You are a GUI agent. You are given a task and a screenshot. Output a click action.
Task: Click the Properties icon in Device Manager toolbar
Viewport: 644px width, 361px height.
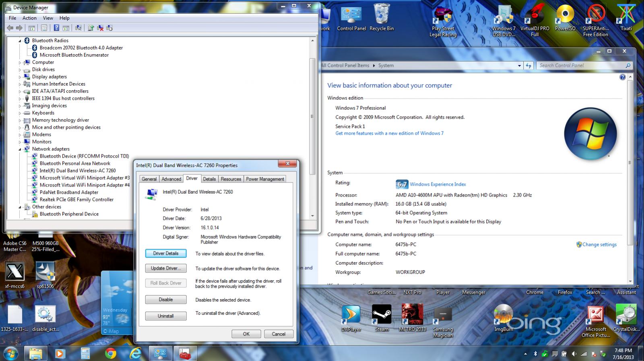click(x=44, y=28)
